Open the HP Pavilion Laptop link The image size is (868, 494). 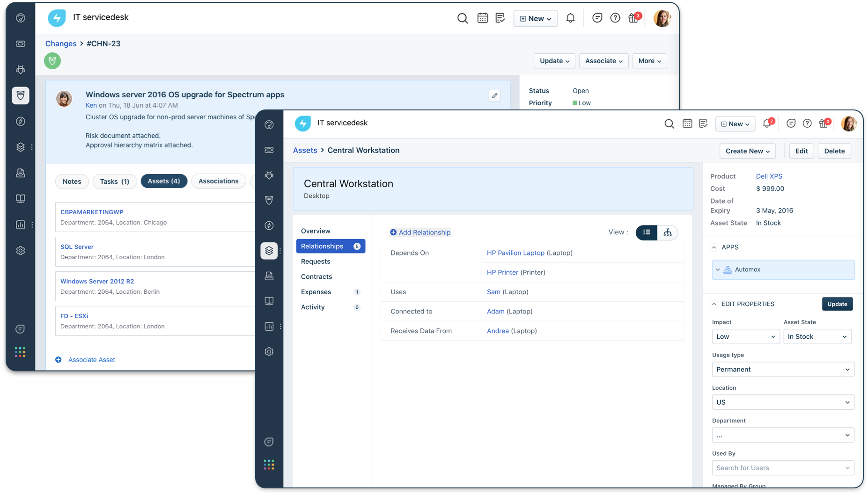[x=515, y=253]
